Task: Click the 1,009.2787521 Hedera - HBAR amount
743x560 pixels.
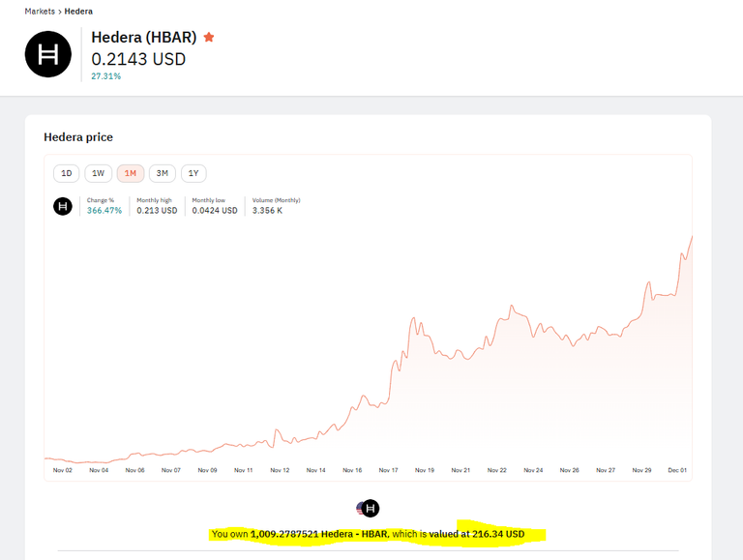Action: click(x=319, y=534)
